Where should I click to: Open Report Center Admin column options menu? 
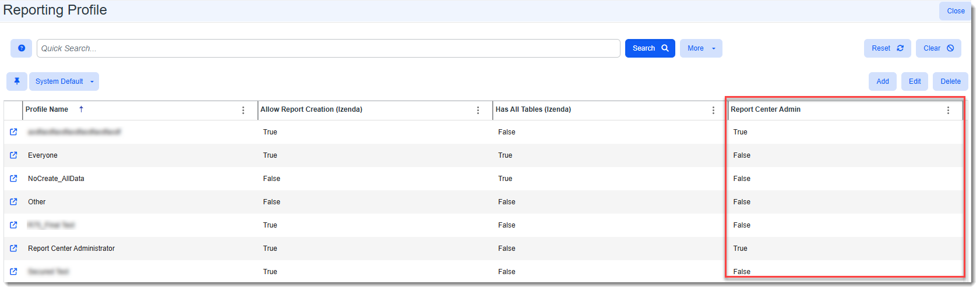[x=948, y=110]
